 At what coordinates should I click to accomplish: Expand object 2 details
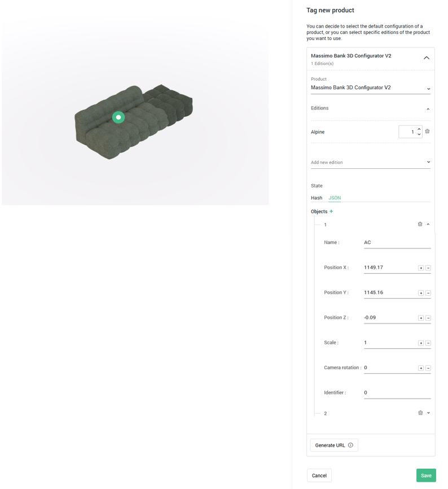pyautogui.click(x=429, y=413)
